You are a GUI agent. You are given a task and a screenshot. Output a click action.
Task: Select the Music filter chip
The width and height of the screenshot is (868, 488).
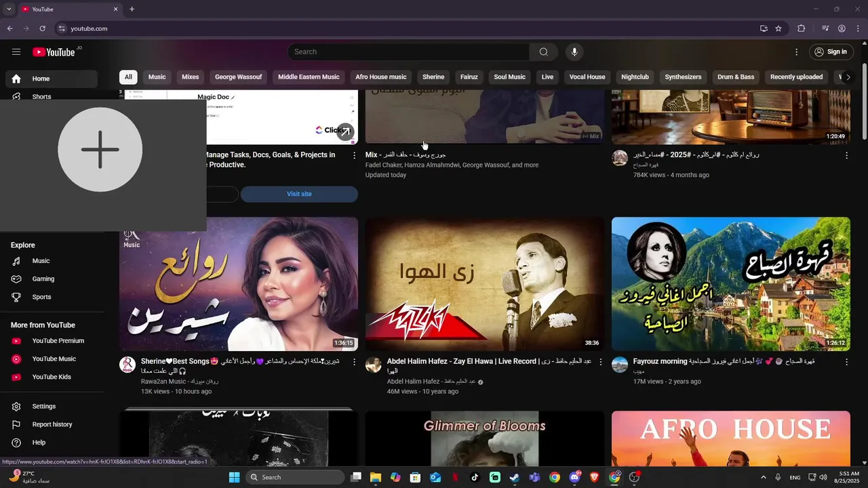(157, 77)
